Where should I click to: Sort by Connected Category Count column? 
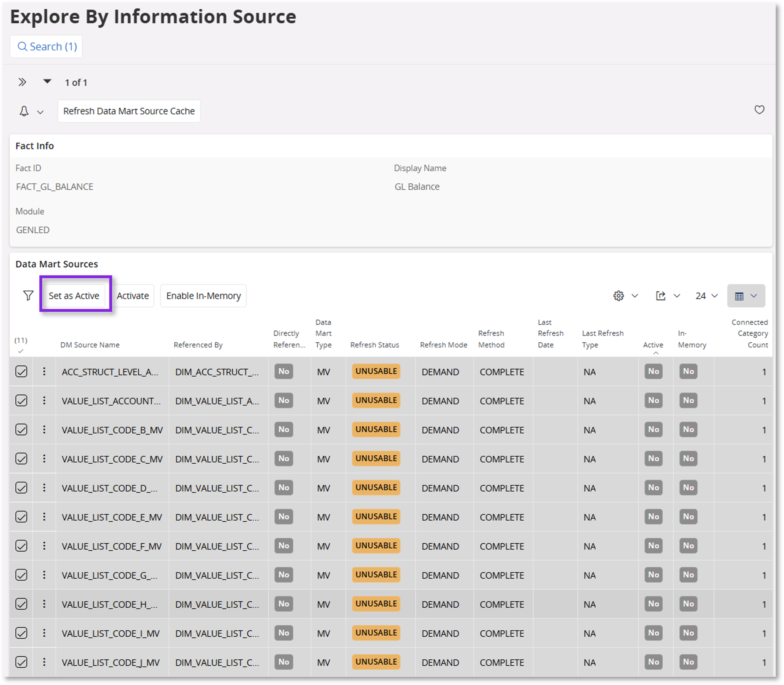pos(749,333)
